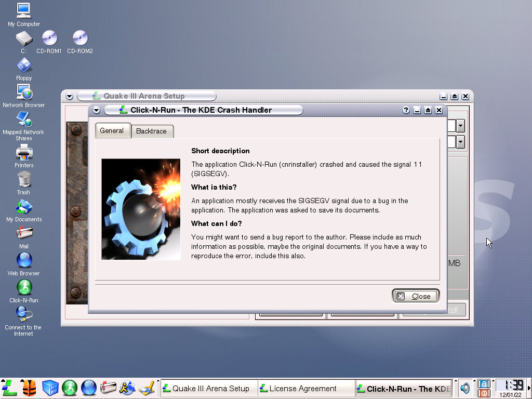Click the crash bomb gear image
This screenshot has height=399, width=532.
pos(141,209)
